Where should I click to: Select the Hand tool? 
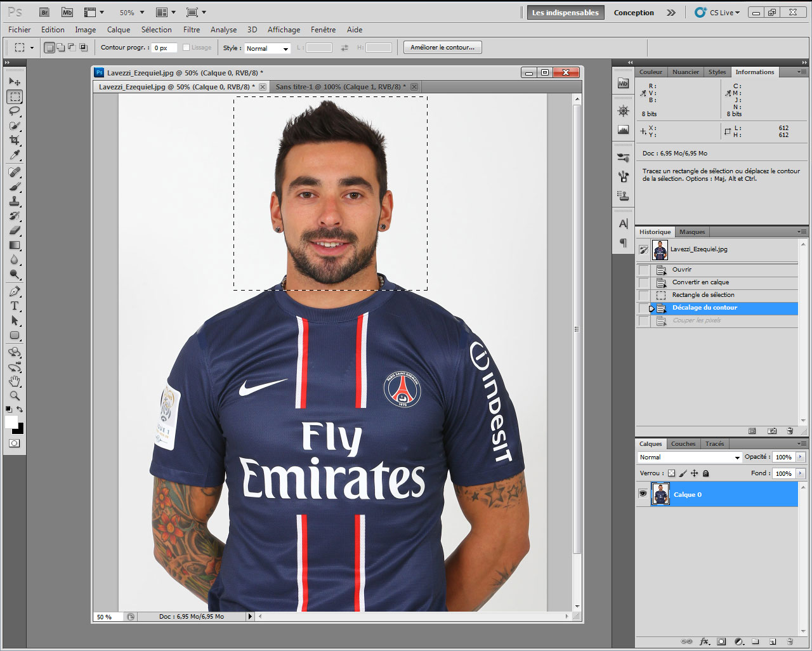(x=15, y=381)
